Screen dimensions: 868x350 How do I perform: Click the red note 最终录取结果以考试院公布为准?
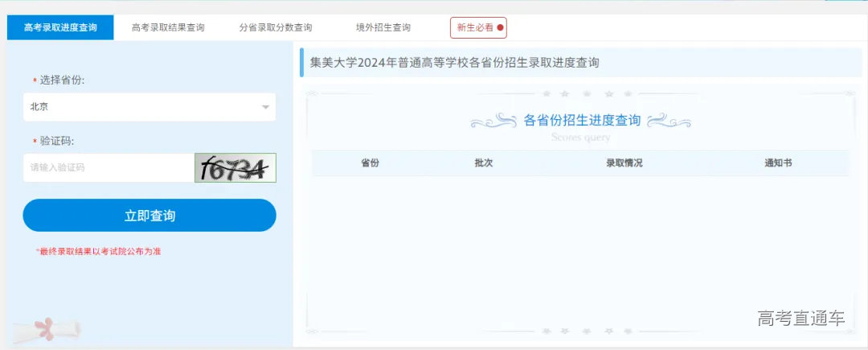coord(98,251)
